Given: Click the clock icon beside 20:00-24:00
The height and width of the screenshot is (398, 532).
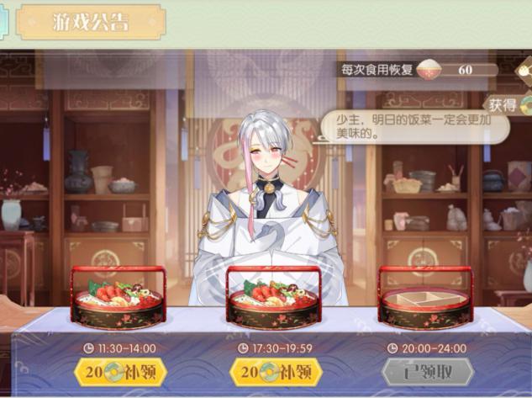Looking at the screenshot, I should (392, 348).
